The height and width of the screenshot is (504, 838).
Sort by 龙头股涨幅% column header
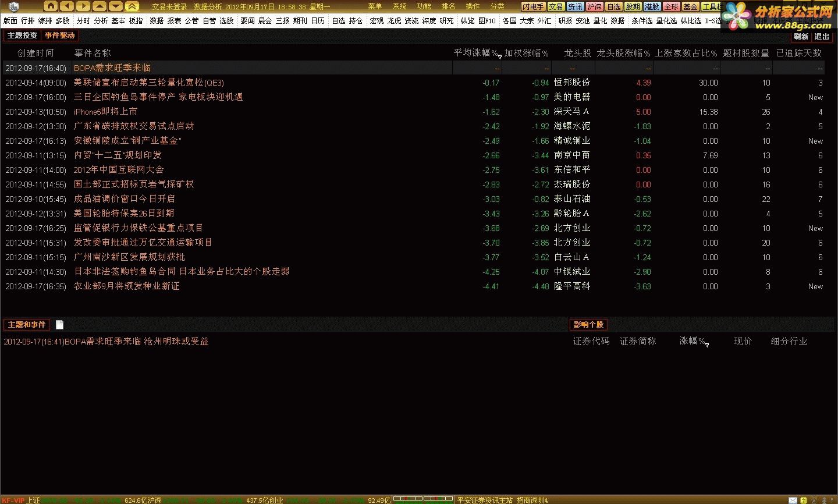pos(623,53)
